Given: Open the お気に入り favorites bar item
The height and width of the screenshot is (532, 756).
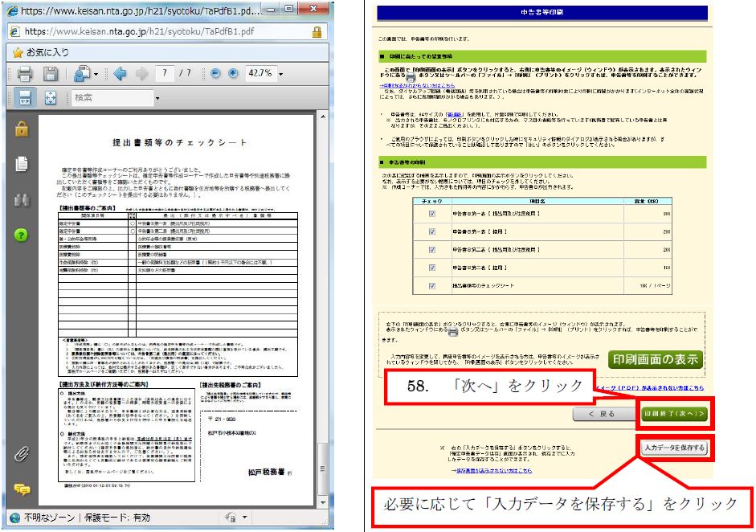Looking at the screenshot, I should (40, 52).
